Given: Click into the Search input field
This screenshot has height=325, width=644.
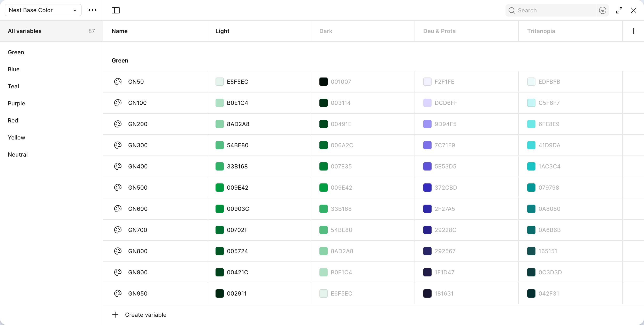Looking at the screenshot, I should point(551,10).
